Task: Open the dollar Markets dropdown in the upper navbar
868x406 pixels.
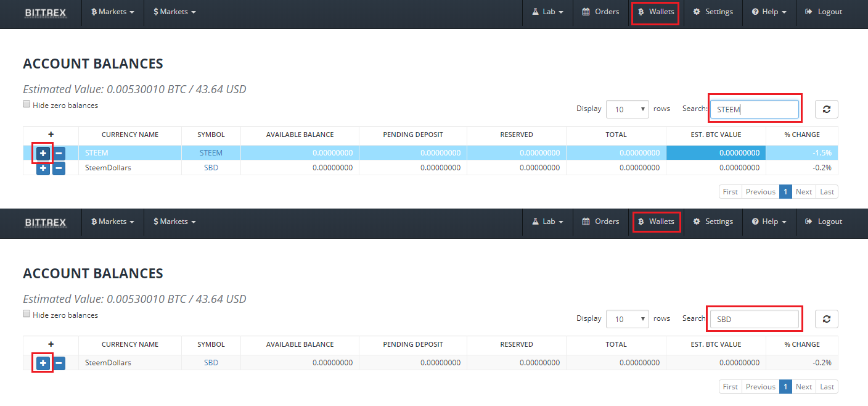Action: pyautogui.click(x=174, y=12)
